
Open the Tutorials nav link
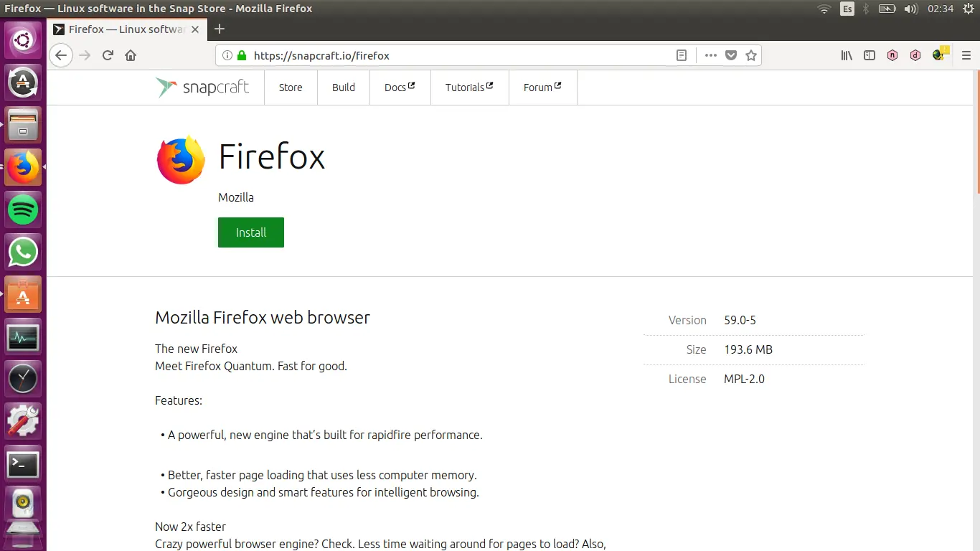[469, 88]
